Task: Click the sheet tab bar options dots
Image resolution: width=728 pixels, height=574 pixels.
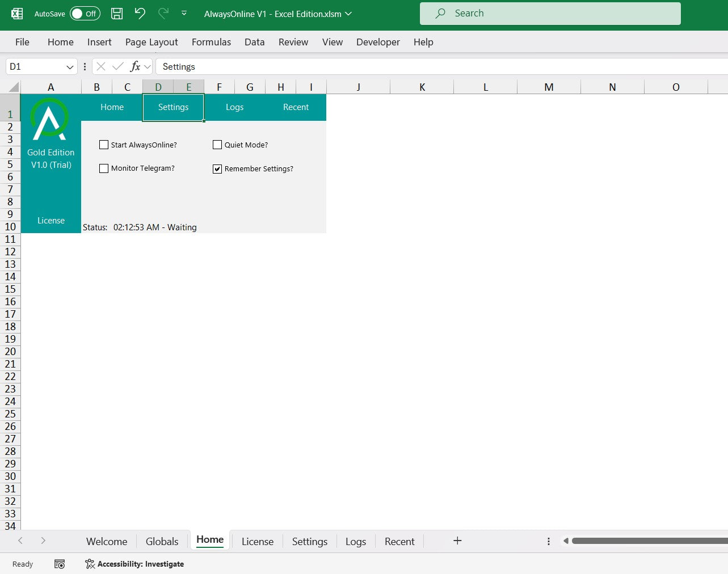Action: pos(548,541)
